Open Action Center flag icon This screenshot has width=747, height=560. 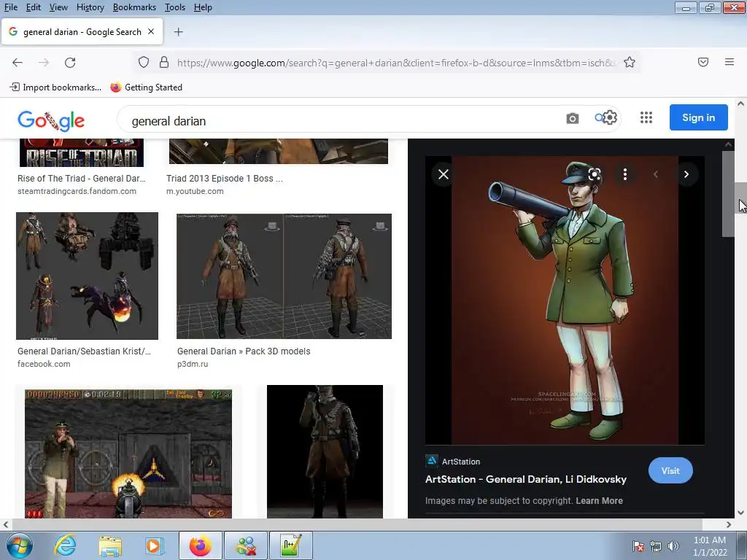click(638, 546)
